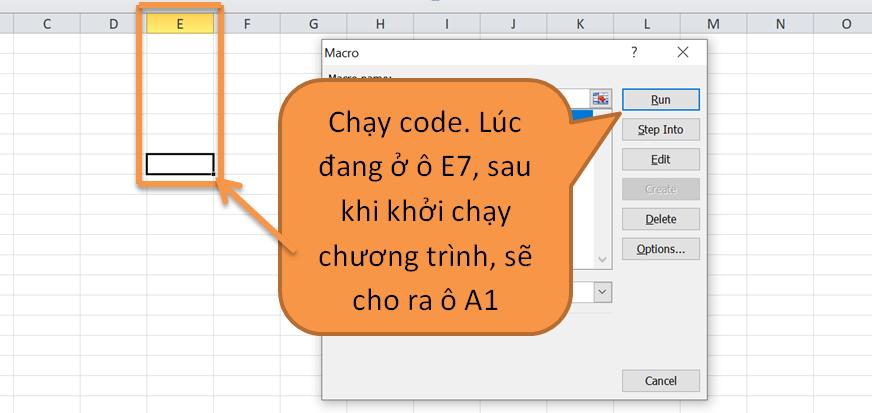
Task: Close the Macro dialog window
Action: tap(683, 52)
